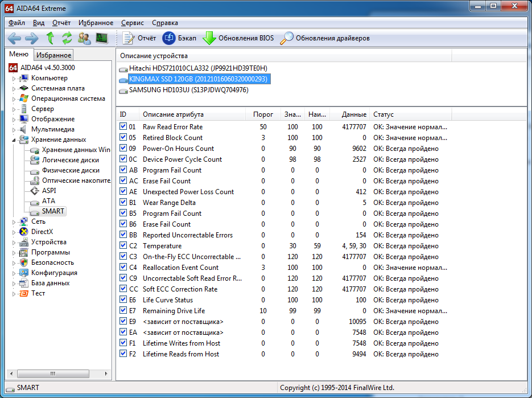Expand the Системная плата node arrow
Viewport: 532px width, 398px height.
pyautogui.click(x=14, y=89)
